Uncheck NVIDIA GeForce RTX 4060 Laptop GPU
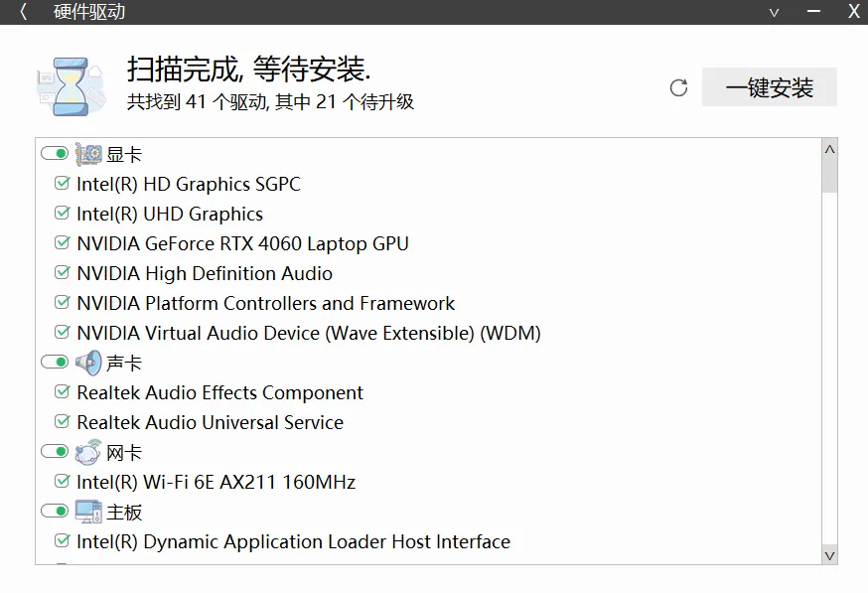Image resolution: width=868 pixels, height=593 pixels. (62, 243)
